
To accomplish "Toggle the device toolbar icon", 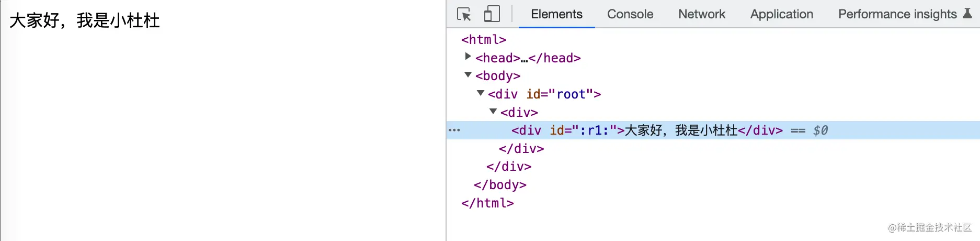I will (x=492, y=14).
